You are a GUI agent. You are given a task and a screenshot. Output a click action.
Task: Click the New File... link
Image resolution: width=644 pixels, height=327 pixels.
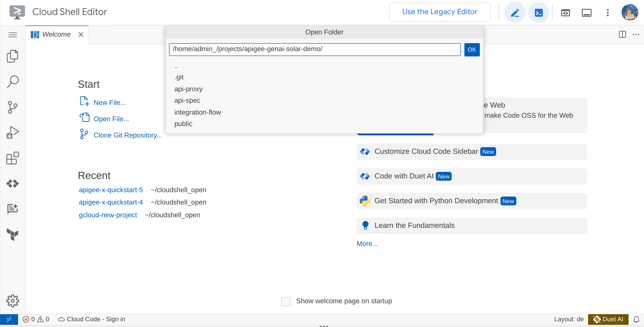[110, 103]
